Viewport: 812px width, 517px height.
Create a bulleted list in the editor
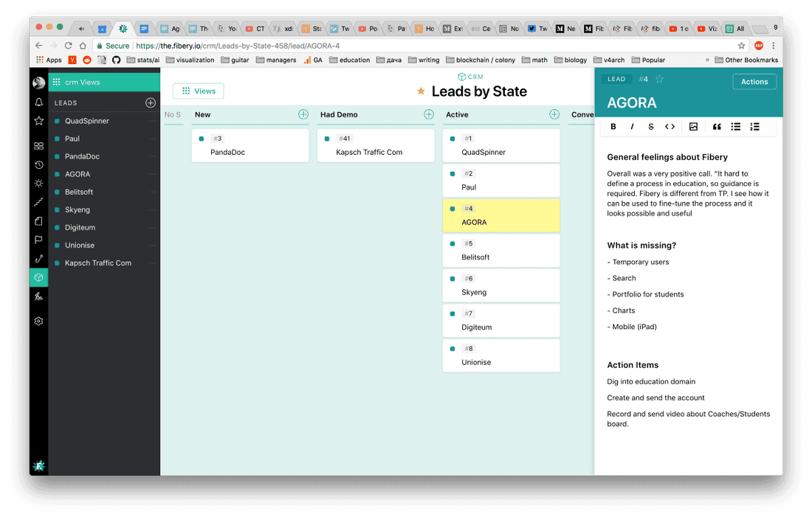pos(735,126)
